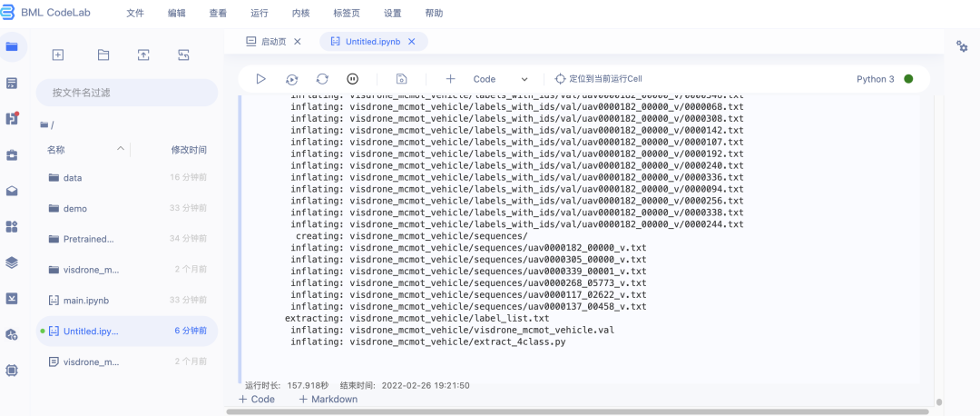This screenshot has height=416, width=980.
Task: Open the envelope-shaped sidebar icon
Action: point(12,191)
